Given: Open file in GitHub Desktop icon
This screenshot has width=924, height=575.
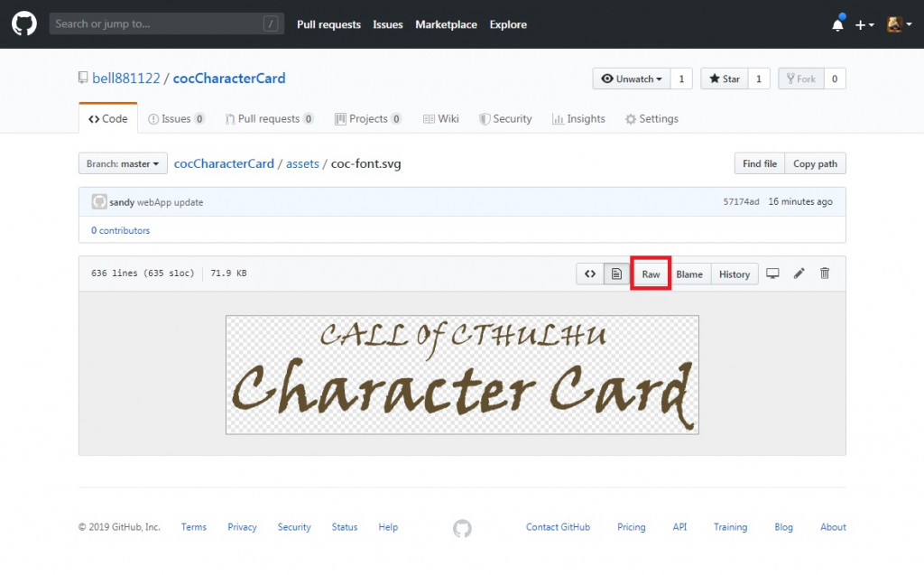Looking at the screenshot, I should click(x=772, y=273).
